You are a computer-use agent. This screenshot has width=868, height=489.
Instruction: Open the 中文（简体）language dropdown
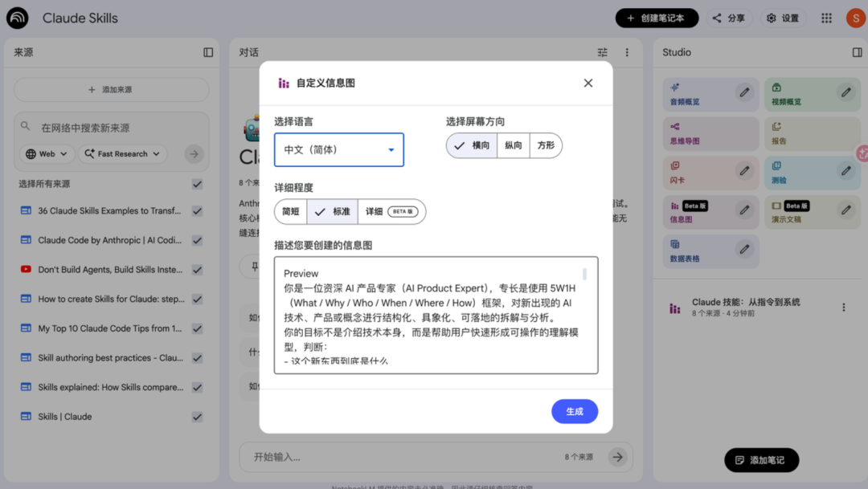coord(339,149)
